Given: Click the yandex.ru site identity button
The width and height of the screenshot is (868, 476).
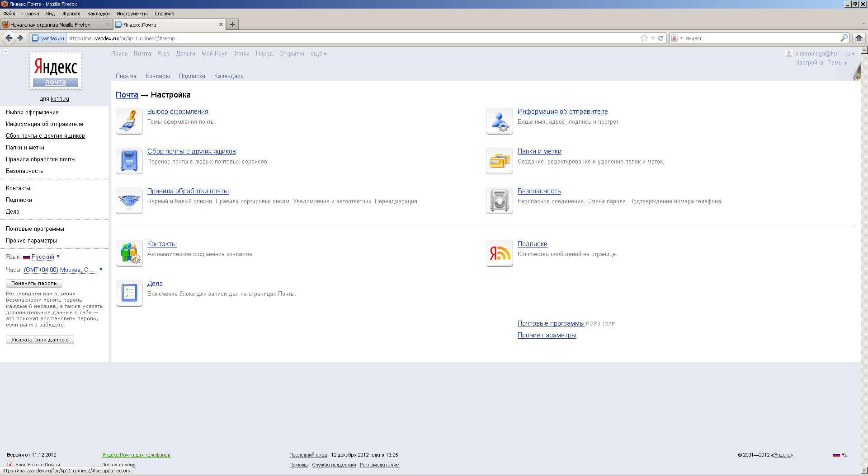Looking at the screenshot, I should point(48,38).
